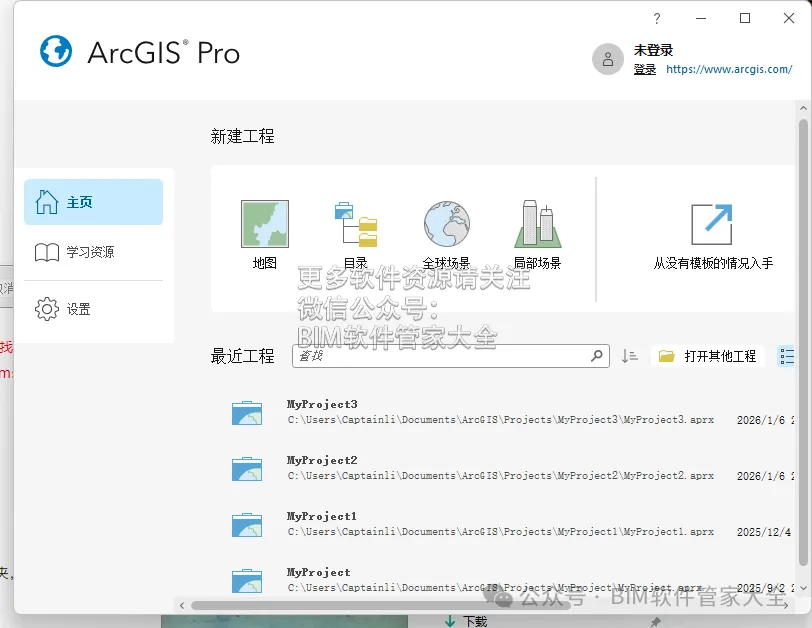This screenshot has height=628, width=812.
Task: Select the Catalog (目录) project template
Action: point(356,235)
